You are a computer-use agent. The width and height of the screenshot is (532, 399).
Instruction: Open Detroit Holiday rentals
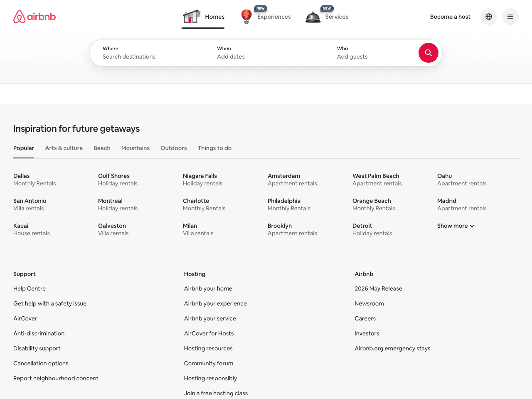(x=372, y=229)
